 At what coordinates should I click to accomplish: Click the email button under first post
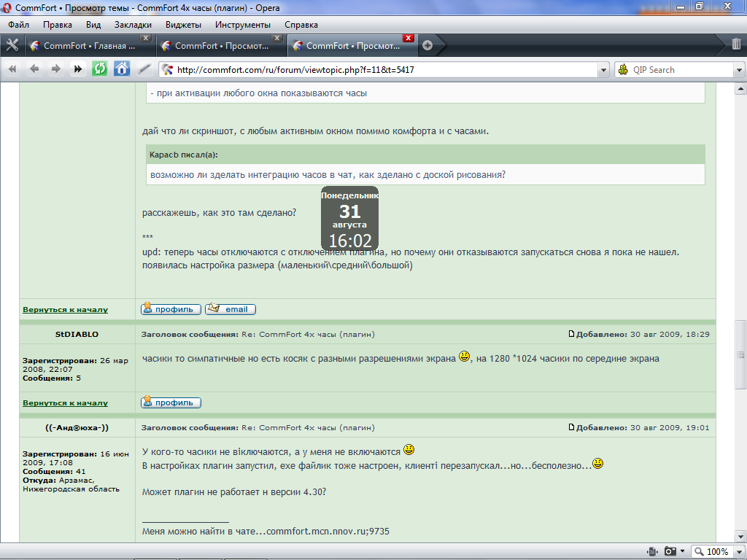[230, 309]
